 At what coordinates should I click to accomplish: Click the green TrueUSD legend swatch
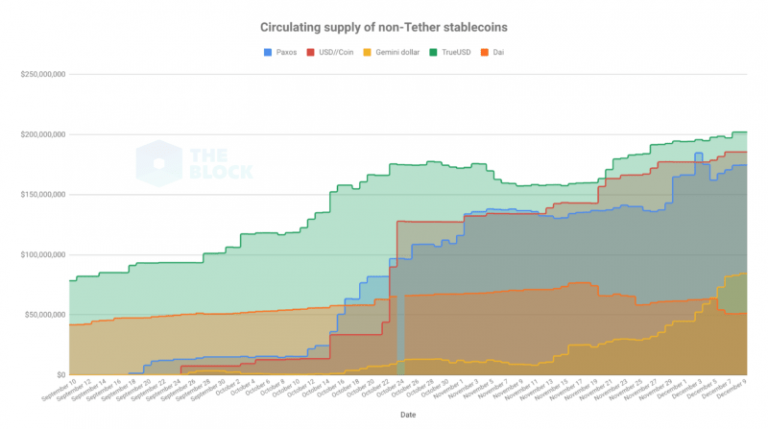433,52
